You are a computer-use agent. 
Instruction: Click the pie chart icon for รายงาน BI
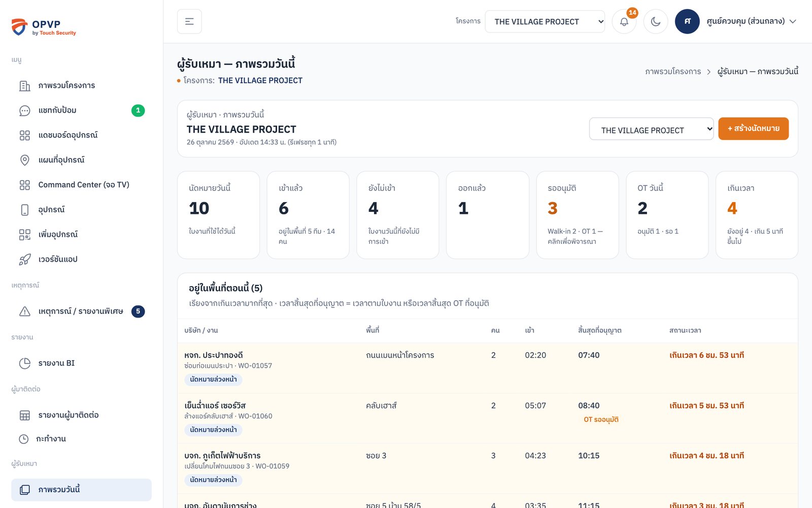[x=24, y=363]
